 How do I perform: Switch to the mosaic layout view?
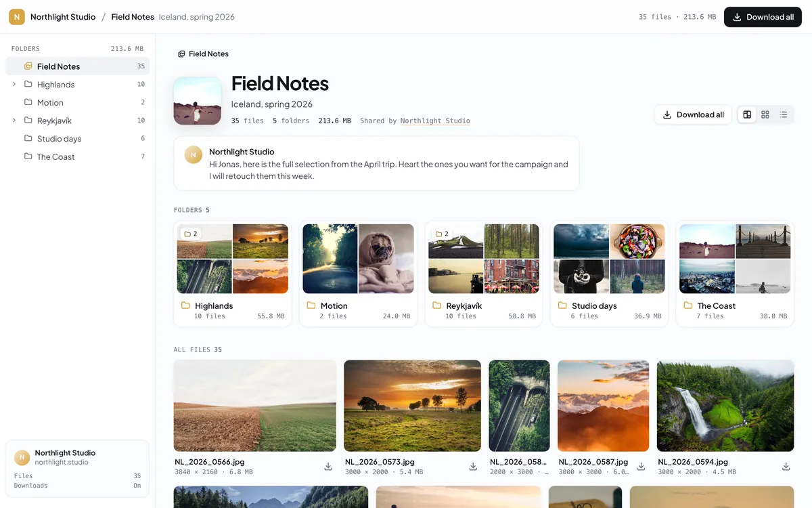coord(747,114)
